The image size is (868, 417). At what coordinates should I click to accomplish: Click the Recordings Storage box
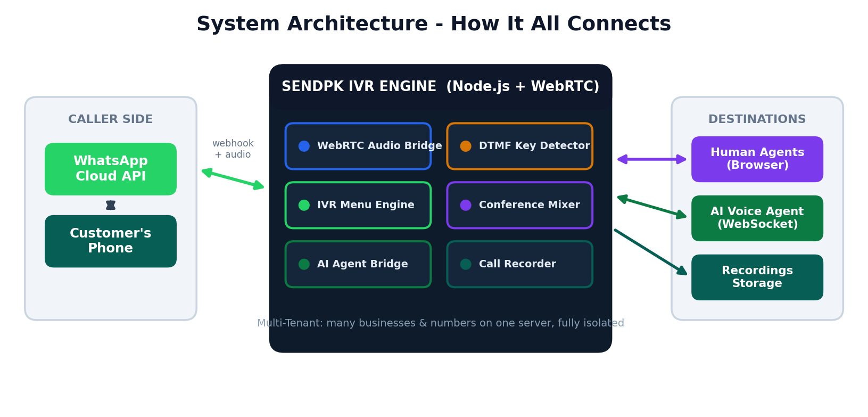757,277
